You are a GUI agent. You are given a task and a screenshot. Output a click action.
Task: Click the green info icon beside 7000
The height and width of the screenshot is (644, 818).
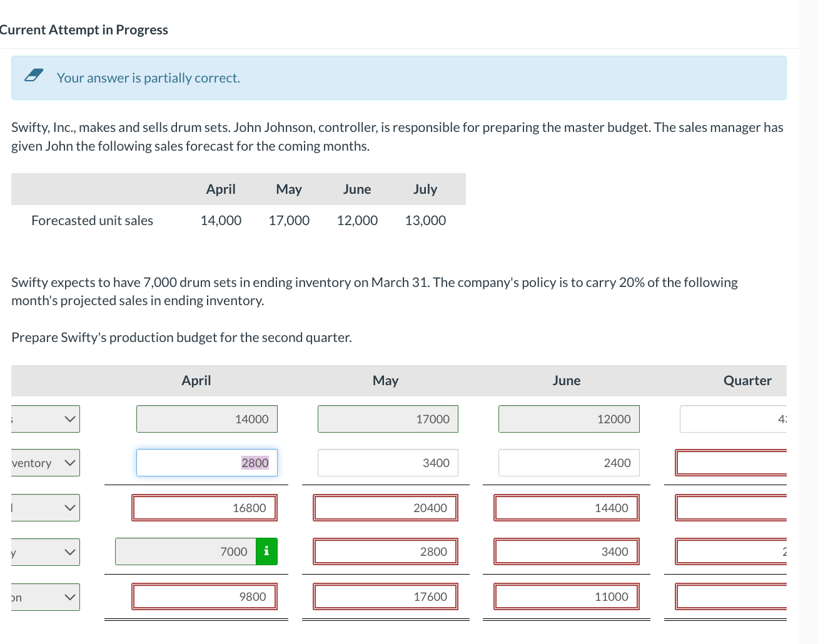point(266,551)
